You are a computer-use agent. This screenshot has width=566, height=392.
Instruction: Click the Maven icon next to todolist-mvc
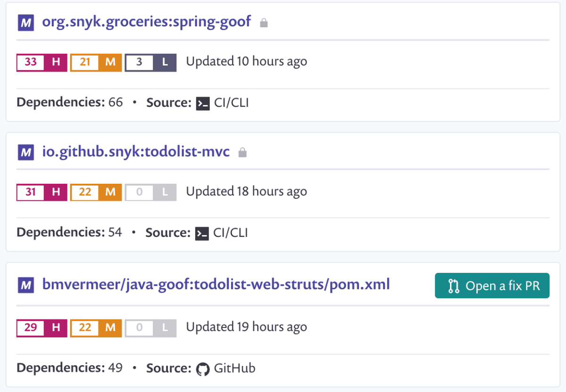point(26,152)
